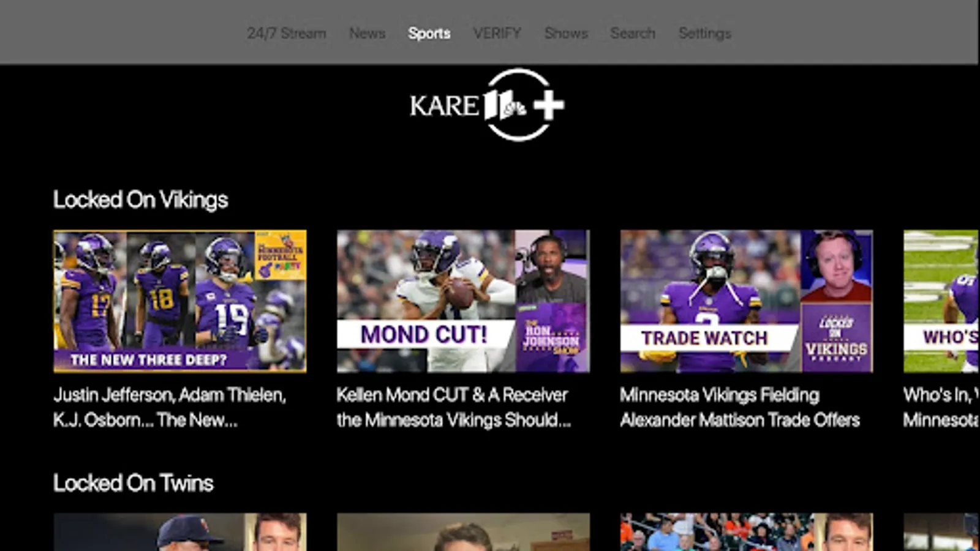This screenshot has height=551, width=980.
Task: Click the Alexander Mattison Trade Offers title
Action: click(740, 407)
